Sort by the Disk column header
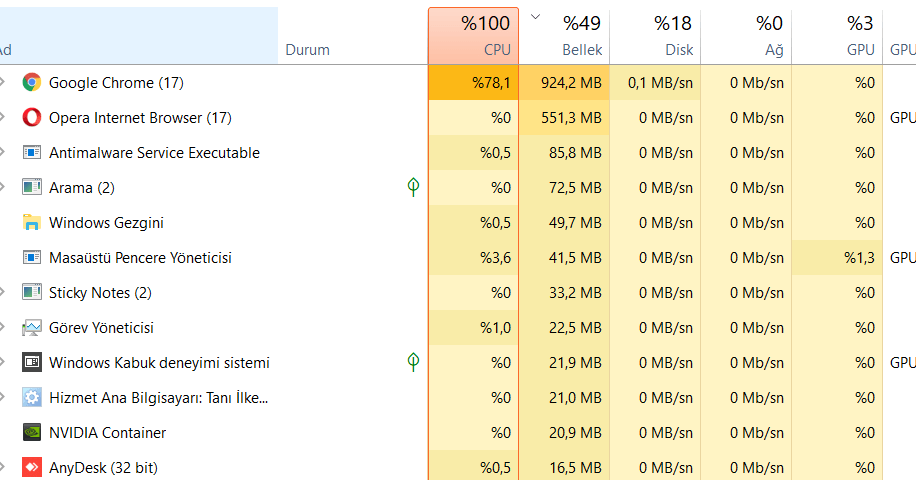The width and height of the screenshot is (916, 480). click(656, 36)
